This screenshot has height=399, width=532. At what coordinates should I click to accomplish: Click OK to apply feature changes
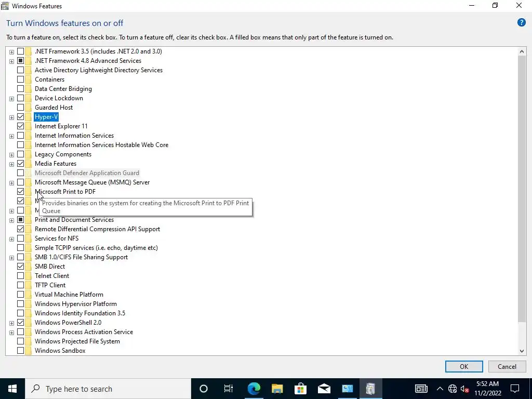pos(464,366)
